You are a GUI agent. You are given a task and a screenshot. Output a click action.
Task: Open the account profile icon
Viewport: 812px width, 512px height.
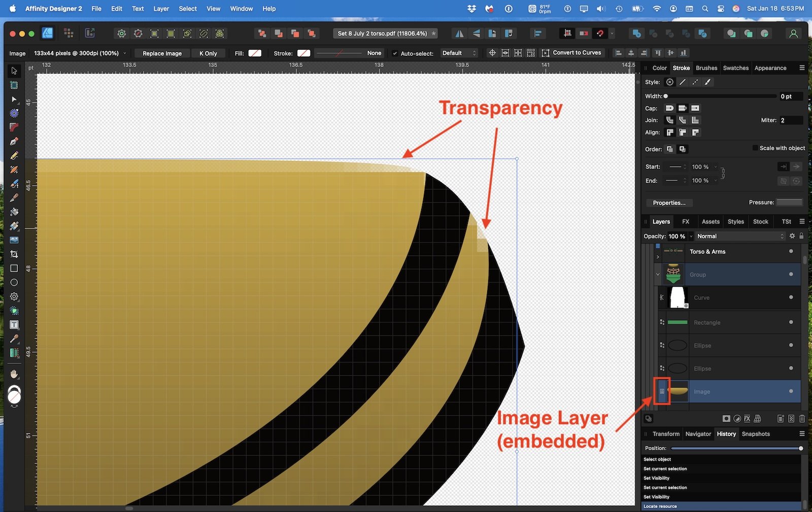pos(793,33)
